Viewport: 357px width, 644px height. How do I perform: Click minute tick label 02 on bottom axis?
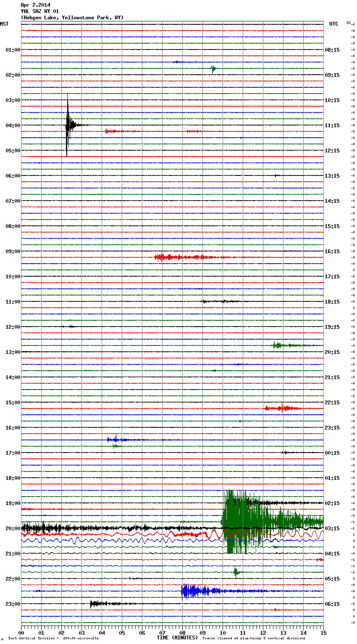(x=62, y=633)
